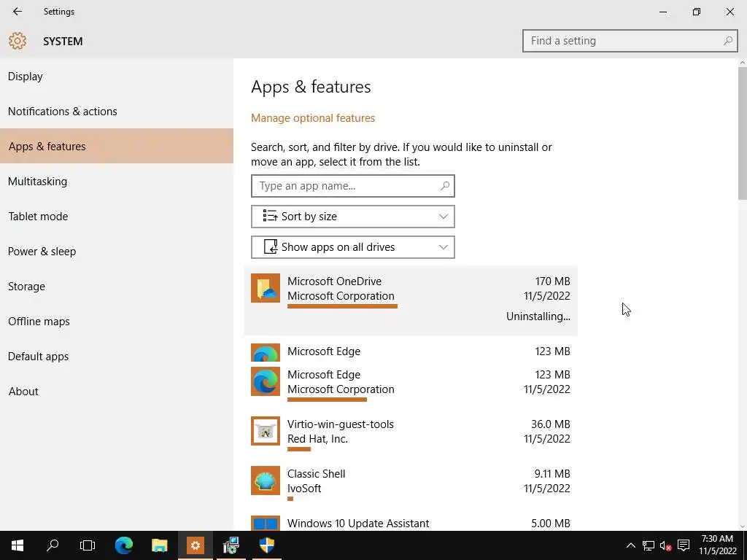Open the Sort by size dropdown
This screenshot has height=560, width=747.
pos(353,217)
